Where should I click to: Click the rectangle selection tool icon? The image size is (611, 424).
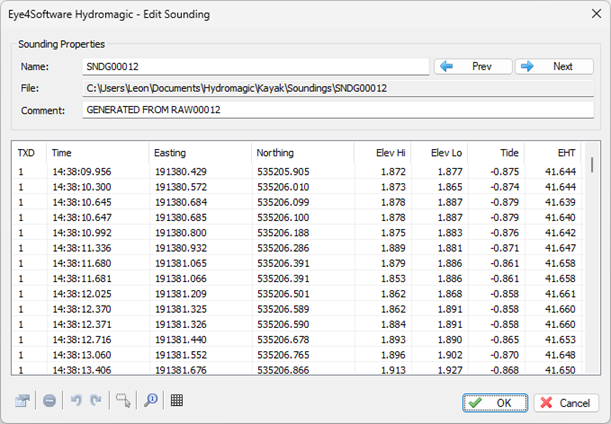click(x=123, y=401)
